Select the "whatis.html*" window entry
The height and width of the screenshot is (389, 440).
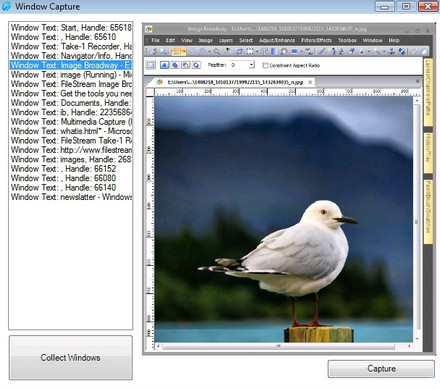71,131
